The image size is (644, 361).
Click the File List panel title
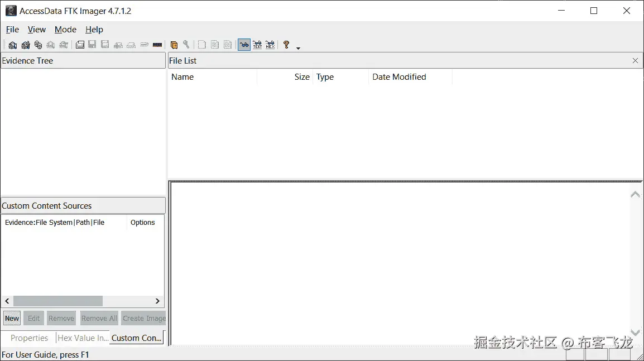pos(183,61)
